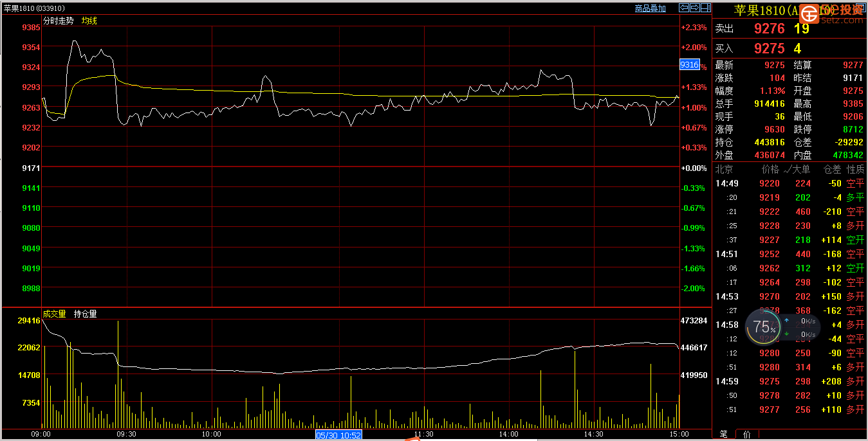Select the 均线 average line label

89,21
